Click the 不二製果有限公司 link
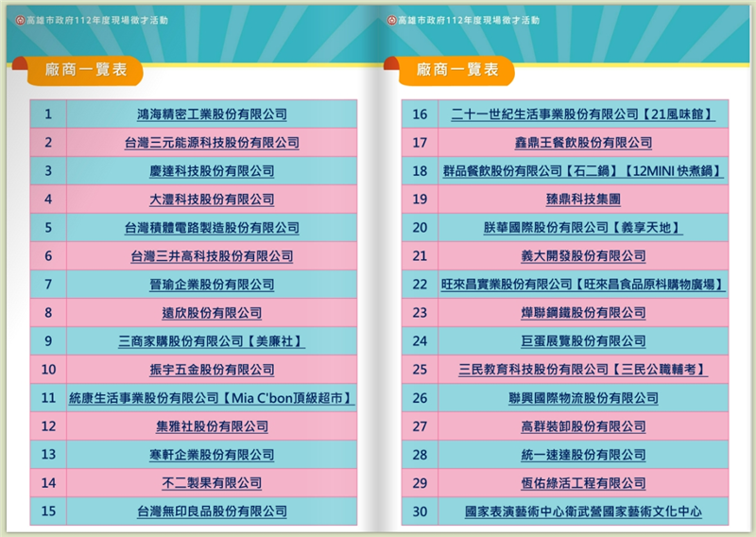 [x=212, y=483]
